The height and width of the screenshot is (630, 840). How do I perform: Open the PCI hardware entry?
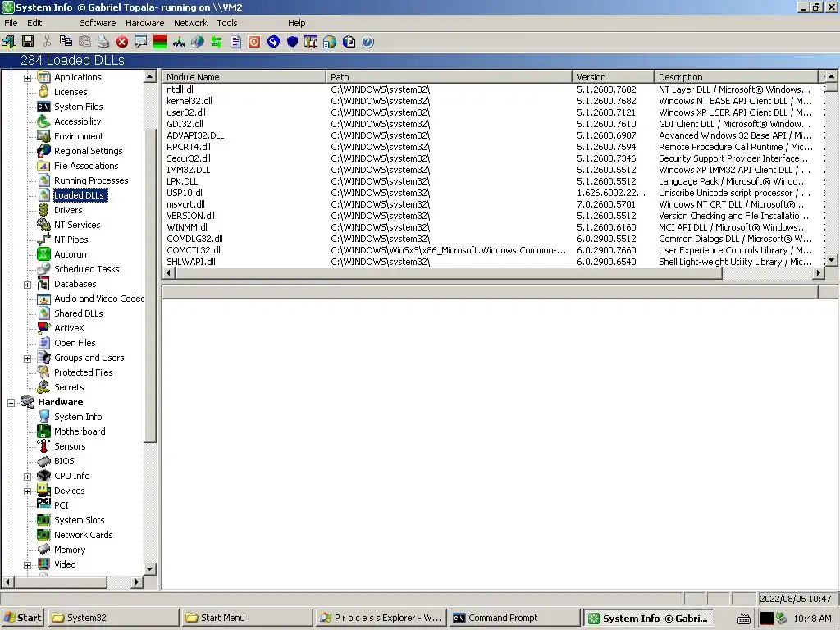pos(61,505)
